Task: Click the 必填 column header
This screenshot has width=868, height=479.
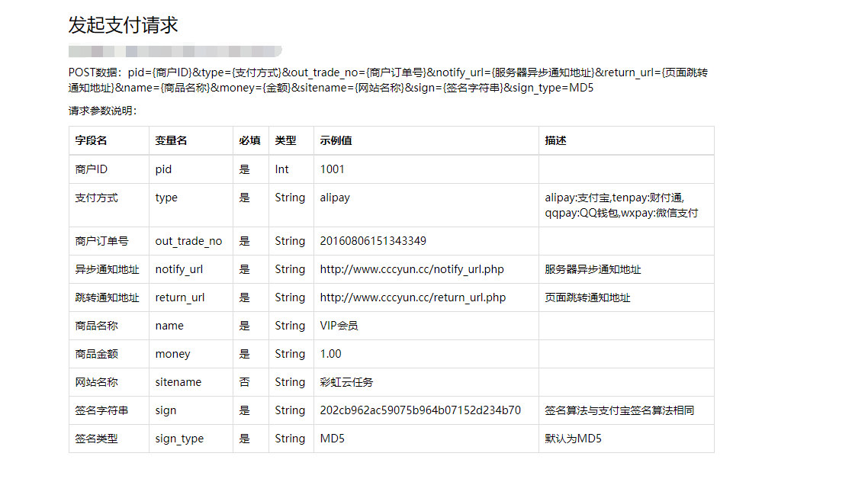Action: pyautogui.click(x=249, y=140)
